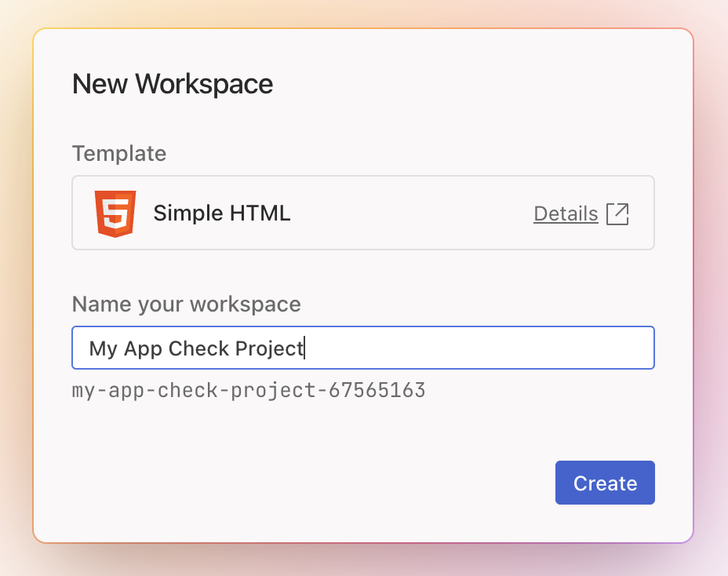728x576 pixels.
Task: Click the external-window icon on the template row
Action: pos(619,213)
